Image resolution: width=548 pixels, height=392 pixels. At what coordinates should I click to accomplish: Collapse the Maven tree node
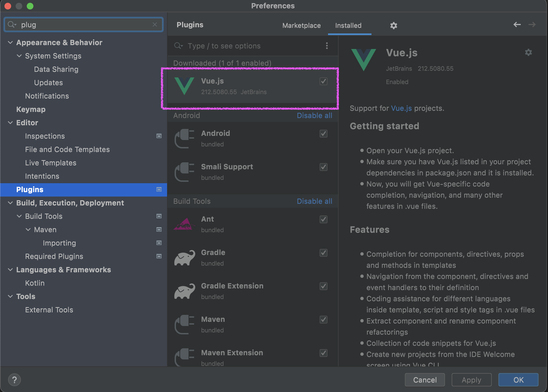point(28,229)
